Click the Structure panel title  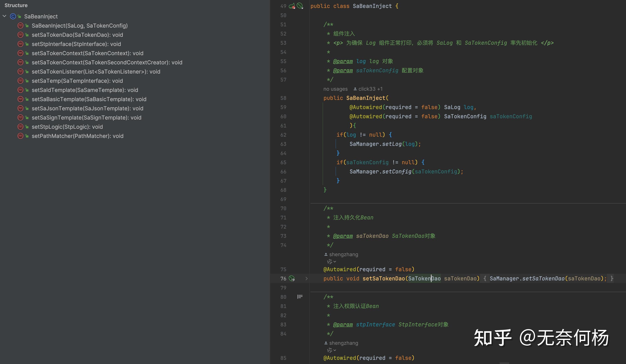(16, 5)
